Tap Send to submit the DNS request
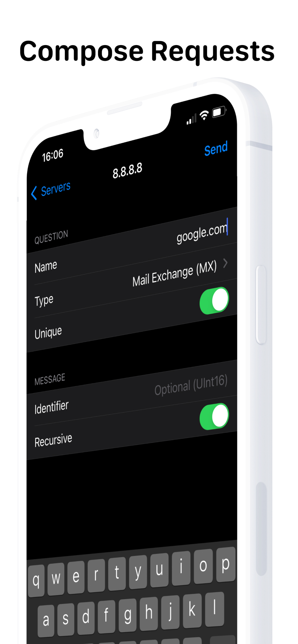 coord(216,148)
